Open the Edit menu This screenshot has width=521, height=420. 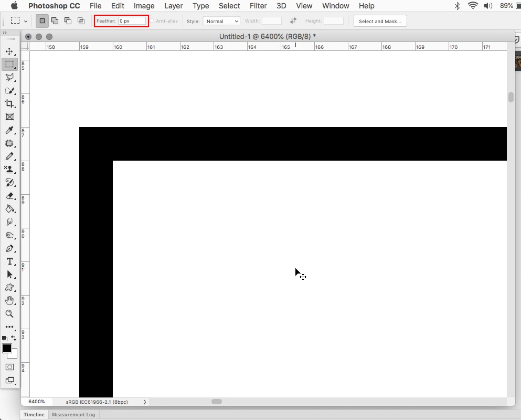[x=118, y=6]
